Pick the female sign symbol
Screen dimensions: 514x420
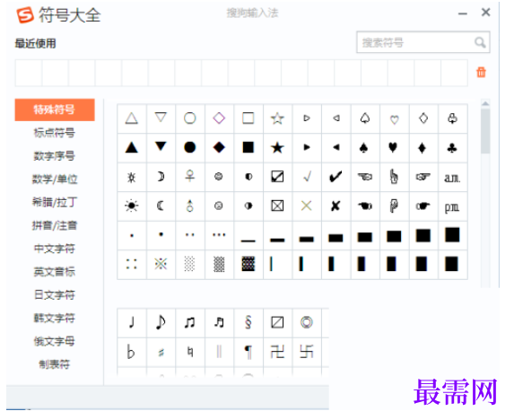coord(190,176)
